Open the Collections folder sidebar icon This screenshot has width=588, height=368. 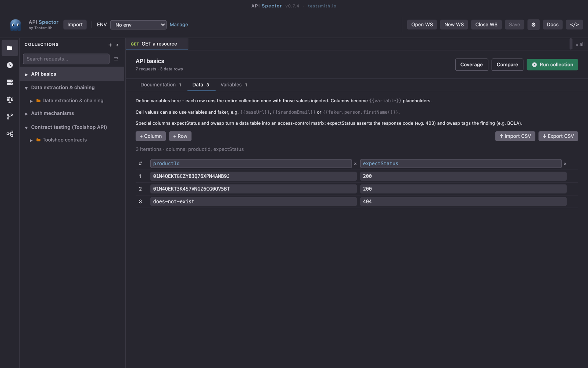(10, 48)
